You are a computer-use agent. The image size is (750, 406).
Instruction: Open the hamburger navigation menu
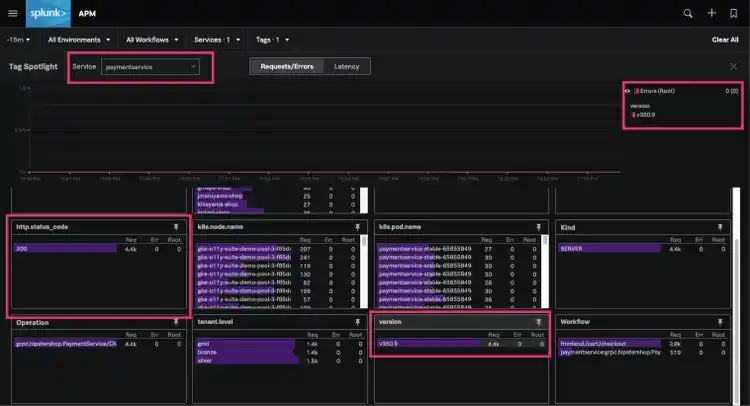[x=13, y=14]
